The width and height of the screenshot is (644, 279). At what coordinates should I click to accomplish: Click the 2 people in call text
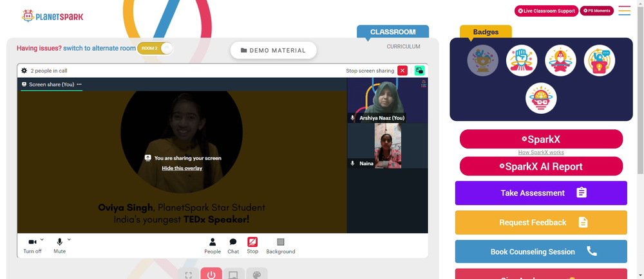[49, 71]
